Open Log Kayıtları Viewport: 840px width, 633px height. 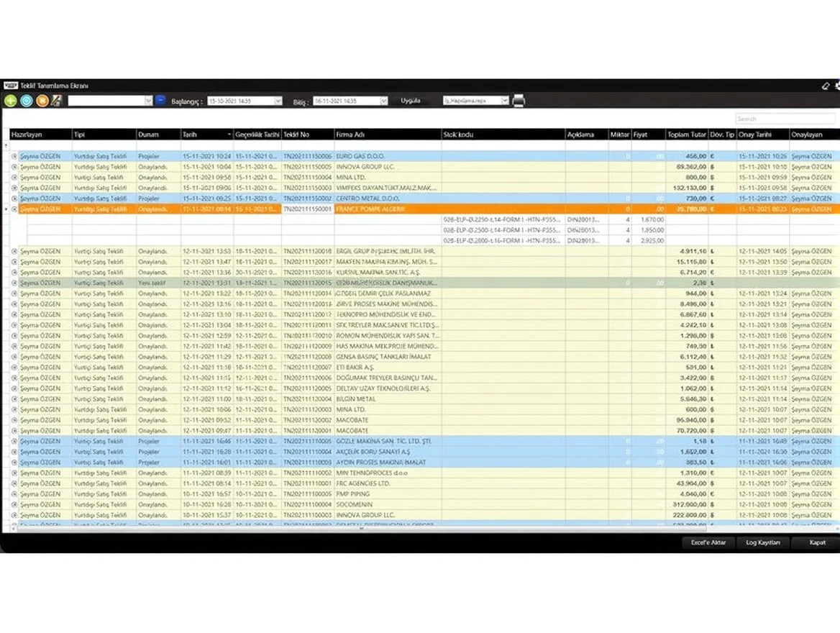coord(763,542)
